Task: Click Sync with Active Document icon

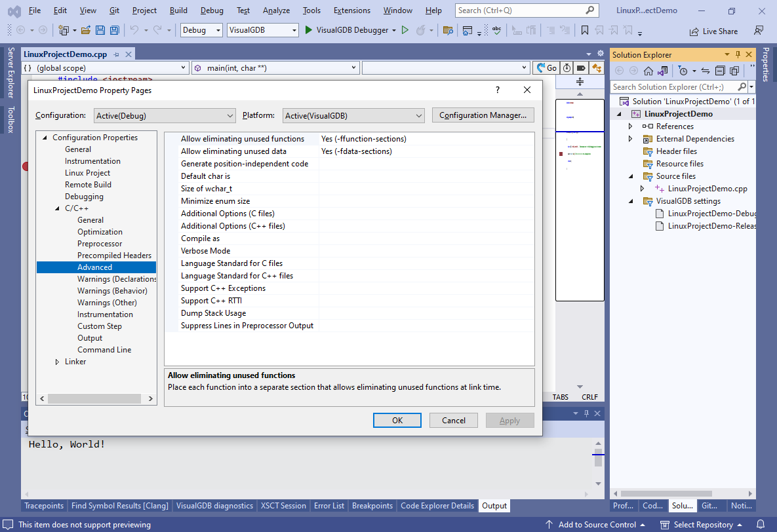Action: pyautogui.click(x=706, y=71)
